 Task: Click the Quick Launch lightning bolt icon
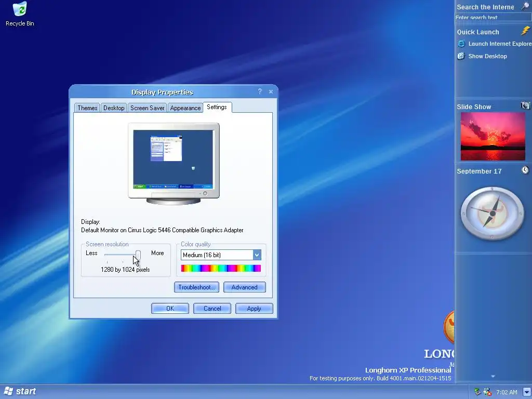525,31
